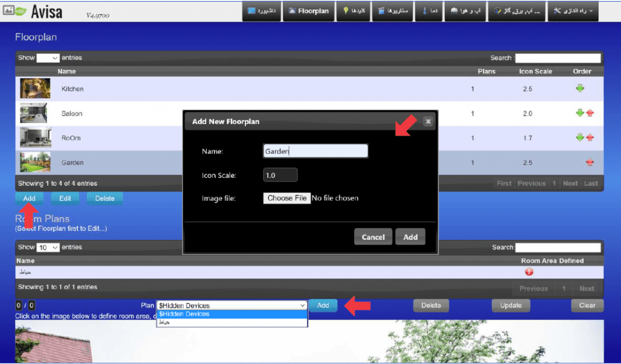Screen dimensions: 621x364
Task: Sort Floorplan table by Order header
Action: (x=582, y=71)
